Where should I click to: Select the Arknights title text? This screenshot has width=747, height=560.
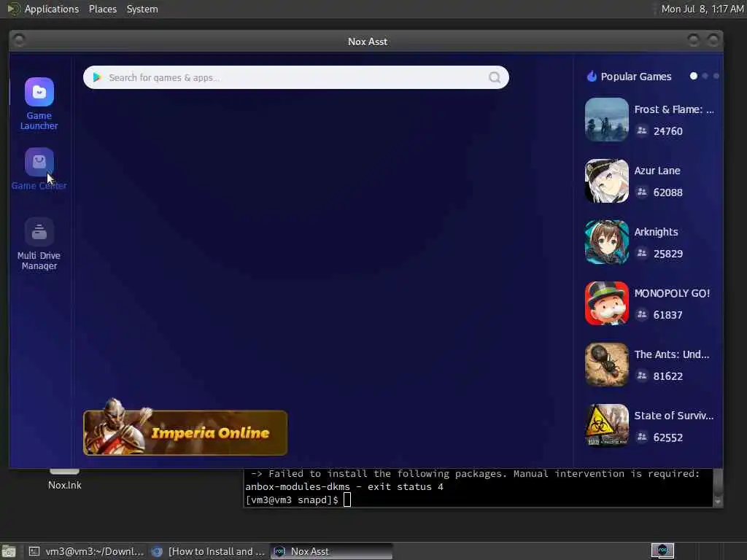coord(656,232)
